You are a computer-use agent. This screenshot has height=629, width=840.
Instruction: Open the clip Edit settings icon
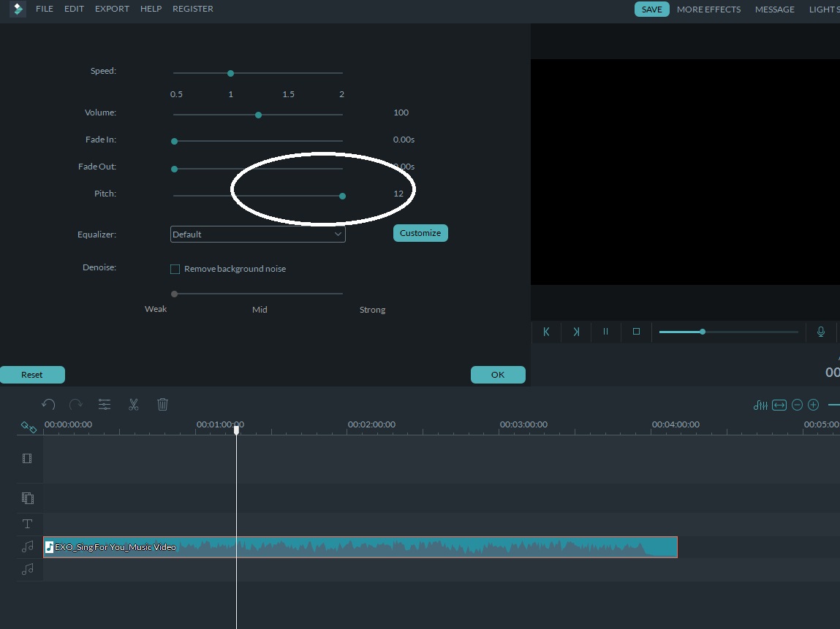click(x=105, y=404)
